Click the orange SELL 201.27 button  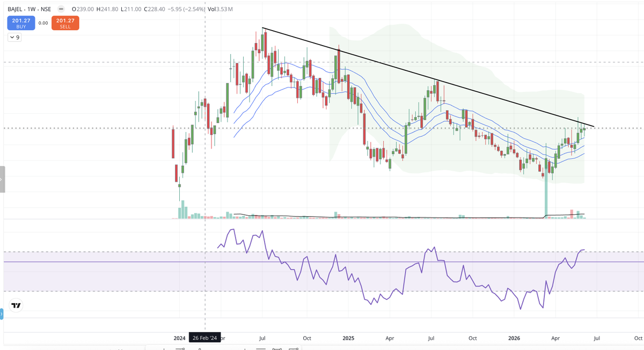tap(65, 23)
